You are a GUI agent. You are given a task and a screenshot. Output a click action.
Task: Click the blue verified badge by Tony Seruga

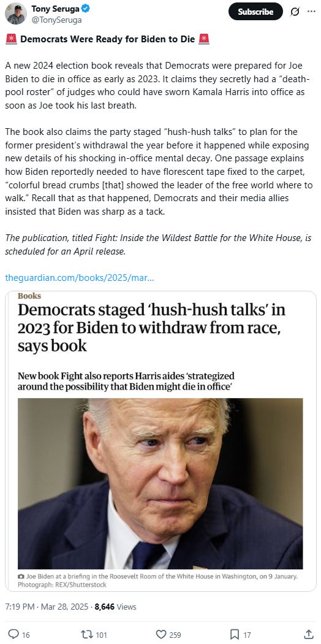[86, 8]
